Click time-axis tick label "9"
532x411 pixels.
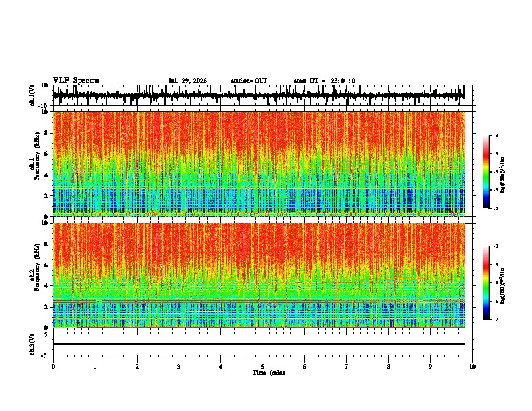pyautogui.click(x=430, y=367)
